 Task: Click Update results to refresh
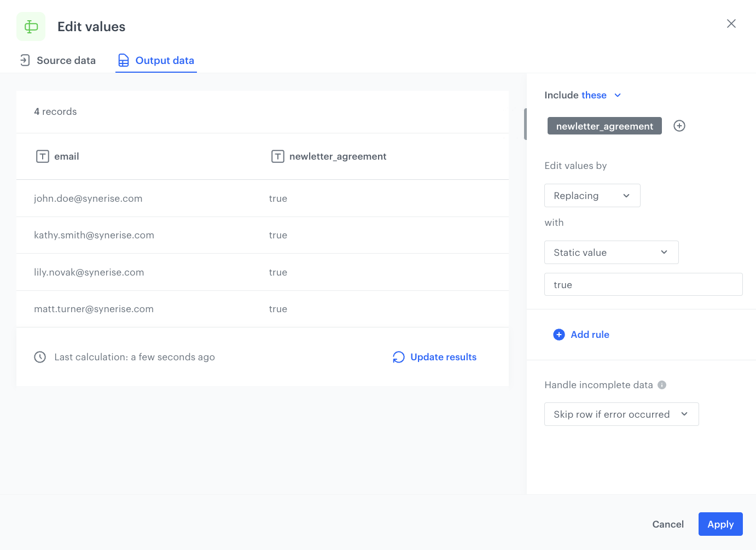[435, 357]
